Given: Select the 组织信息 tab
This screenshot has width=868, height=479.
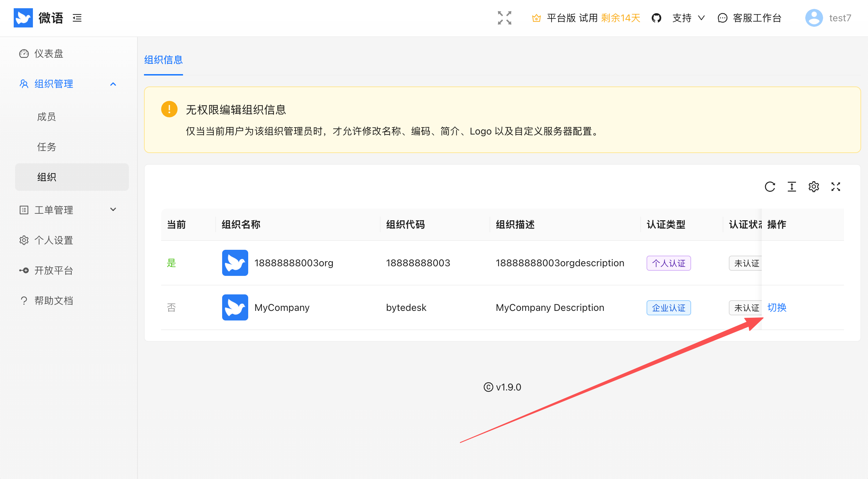Looking at the screenshot, I should click(x=164, y=60).
